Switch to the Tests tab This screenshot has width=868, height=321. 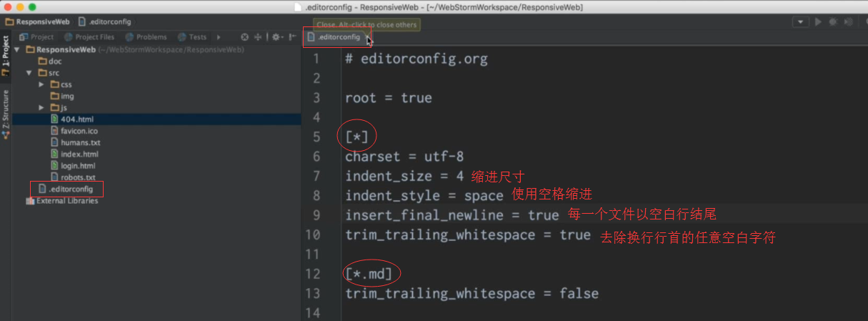[x=192, y=36]
